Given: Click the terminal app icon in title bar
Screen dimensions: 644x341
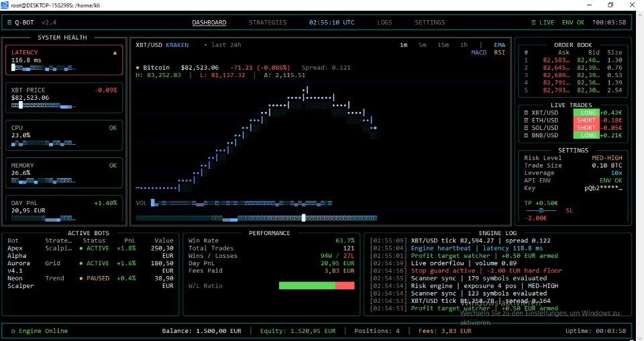Looking at the screenshot, I should 5,5.
